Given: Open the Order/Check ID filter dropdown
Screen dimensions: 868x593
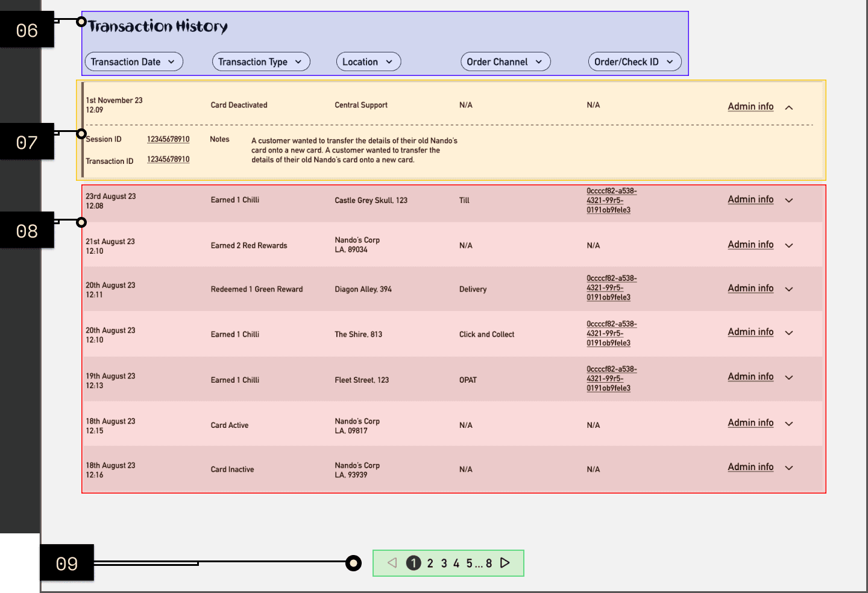Looking at the screenshot, I should 635,61.
